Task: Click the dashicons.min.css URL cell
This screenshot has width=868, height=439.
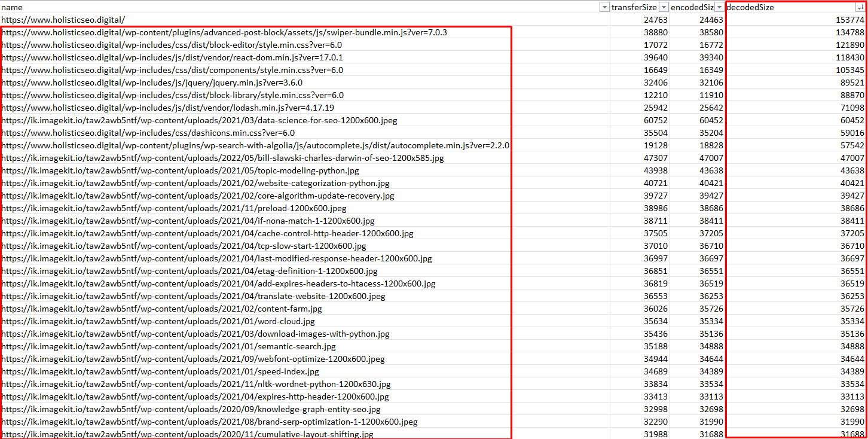Action: click(x=305, y=133)
